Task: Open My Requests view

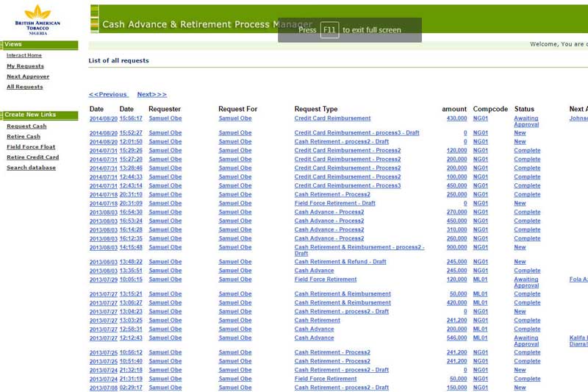Action: 25,66
